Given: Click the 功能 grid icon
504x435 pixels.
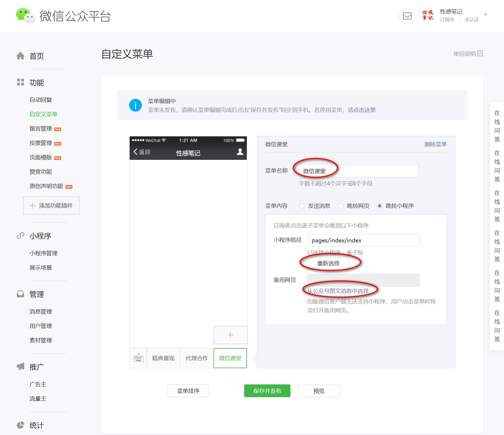Looking at the screenshot, I should [x=21, y=82].
